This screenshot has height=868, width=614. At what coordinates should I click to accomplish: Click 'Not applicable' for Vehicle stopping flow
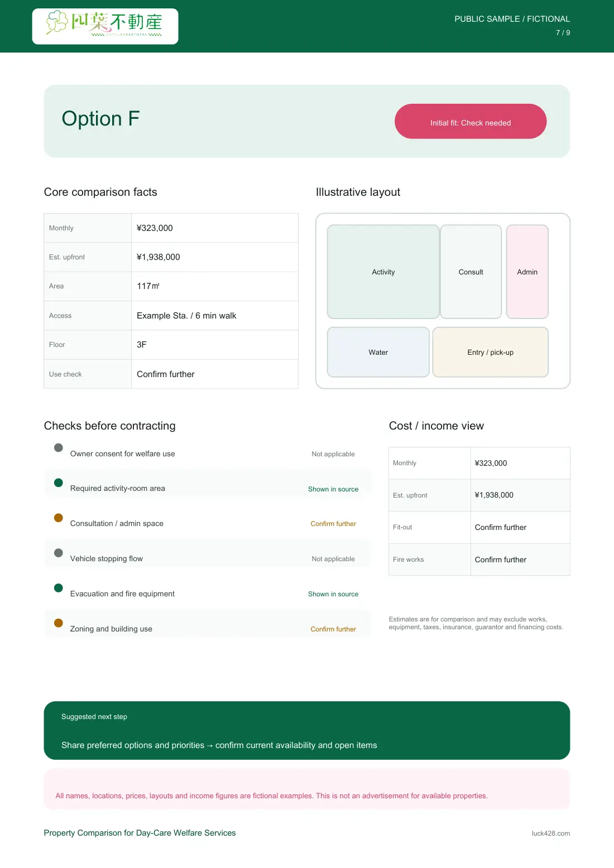pyautogui.click(x=333, y=559)
